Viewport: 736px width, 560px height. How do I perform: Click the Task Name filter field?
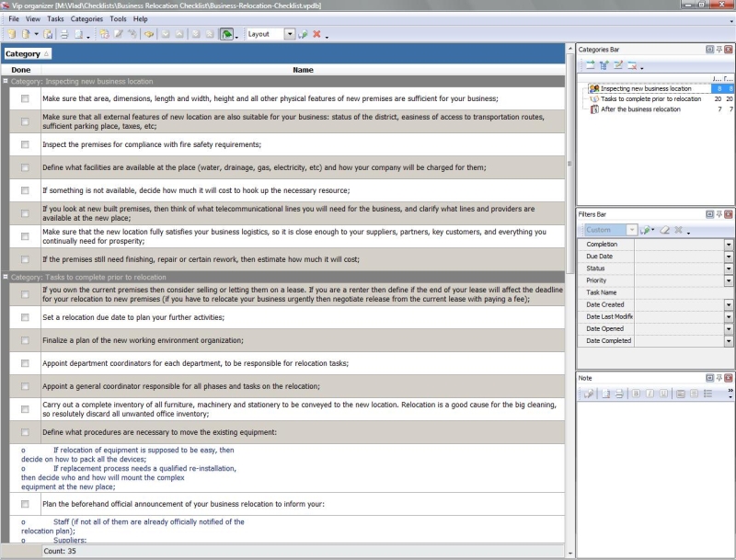click(681, 292)
